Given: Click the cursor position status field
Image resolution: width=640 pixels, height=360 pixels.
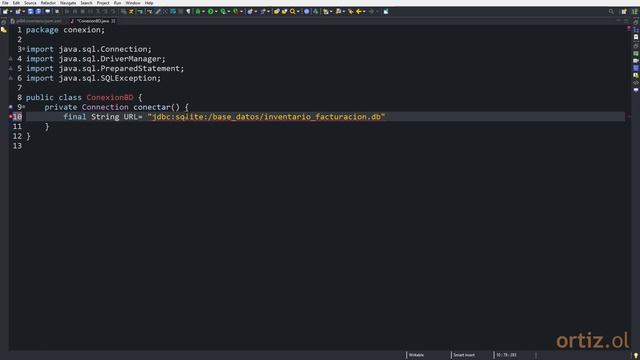Looking at the screenshot, I should (x=506, y=355).
